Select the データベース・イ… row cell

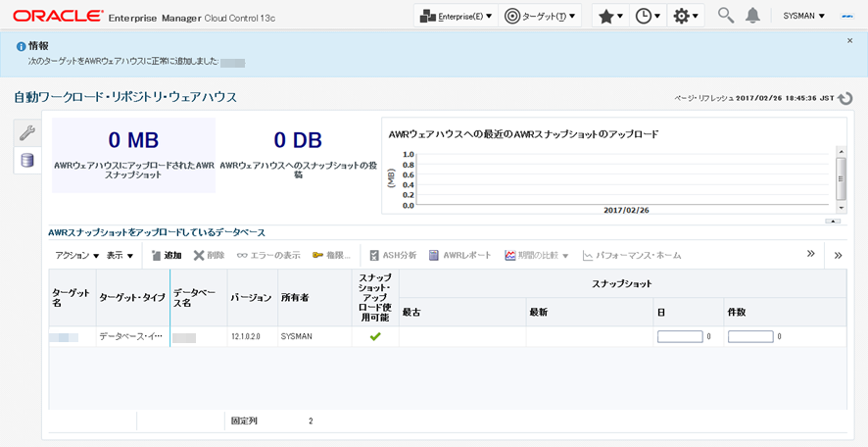(x=131, y=336)
